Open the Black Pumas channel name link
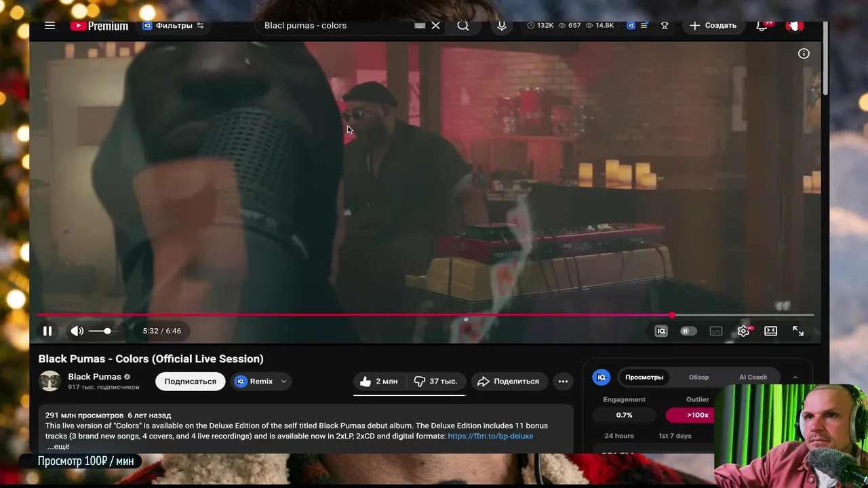Screen dimensions: 868x488 pos(94,377)
